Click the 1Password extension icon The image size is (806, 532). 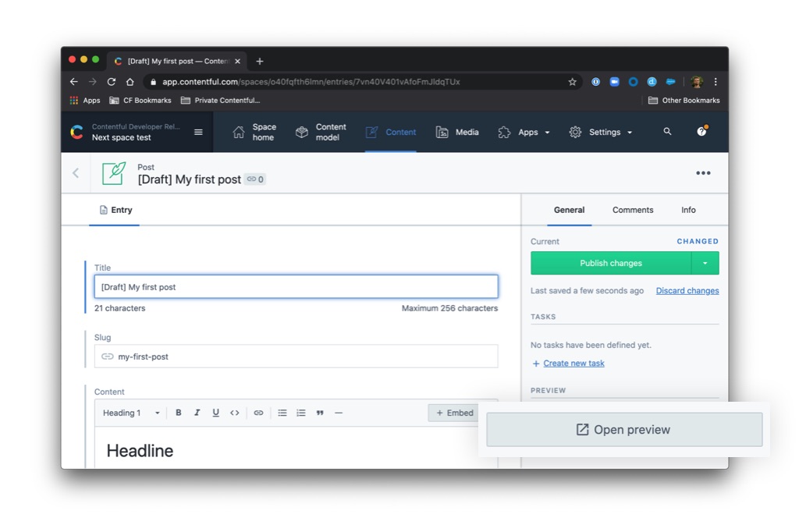595,82
